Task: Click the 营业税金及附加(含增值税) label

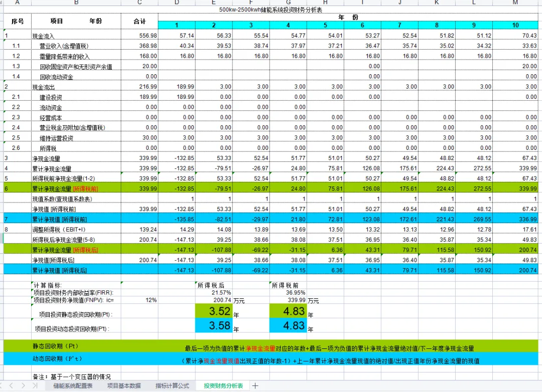Action: pyautogui.click(x=72, y=128)
